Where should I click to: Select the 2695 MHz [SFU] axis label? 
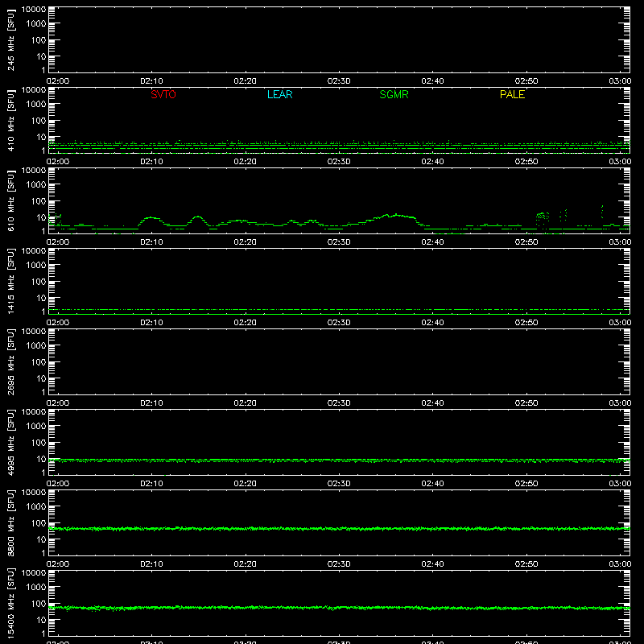(10, 361)
